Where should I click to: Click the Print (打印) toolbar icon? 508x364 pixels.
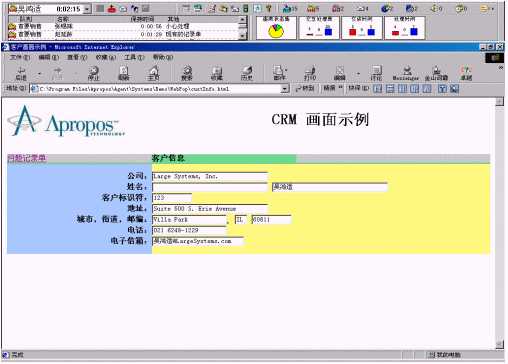310,73
